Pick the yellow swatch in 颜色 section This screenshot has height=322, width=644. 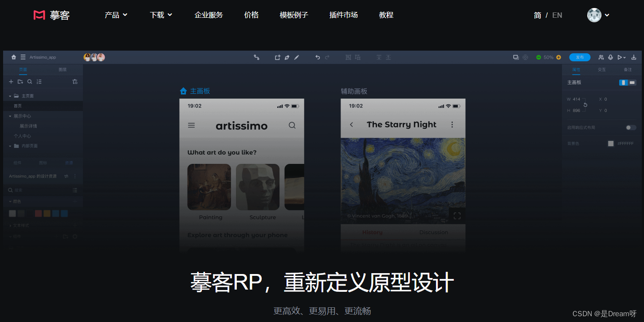point(47,214)
